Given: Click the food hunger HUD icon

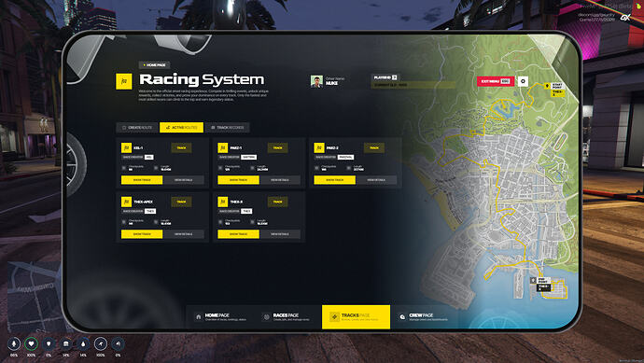Looking at the screenshot, I should (65, 343).
